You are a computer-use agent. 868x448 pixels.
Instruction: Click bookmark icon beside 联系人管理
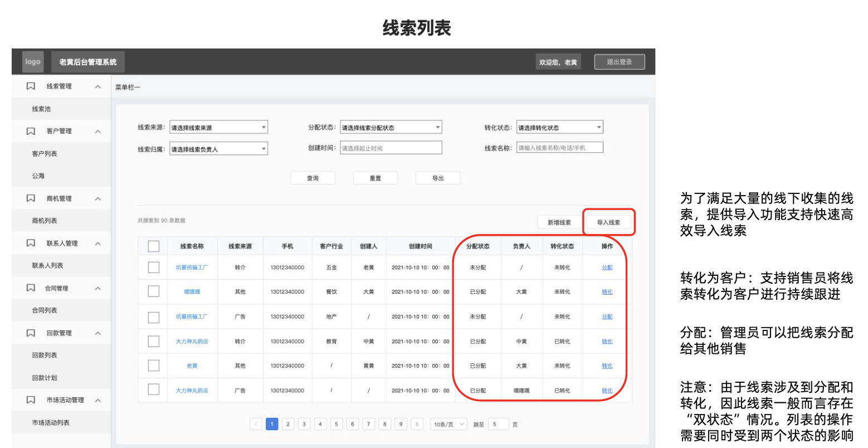pos(31,244)
